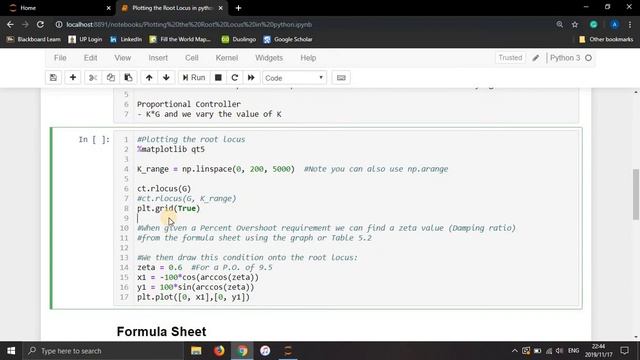Open the Edit menu
The height and width of the screenshot is (360, 640).
coord(91,58)
